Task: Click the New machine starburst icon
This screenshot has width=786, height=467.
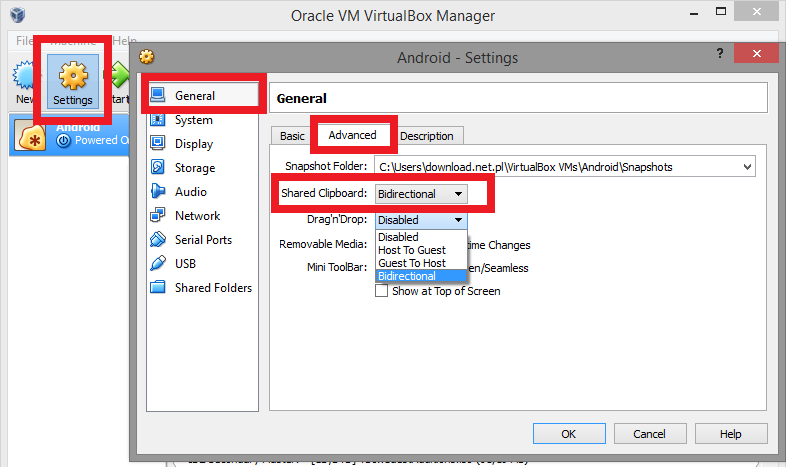Action: point(23,75)
